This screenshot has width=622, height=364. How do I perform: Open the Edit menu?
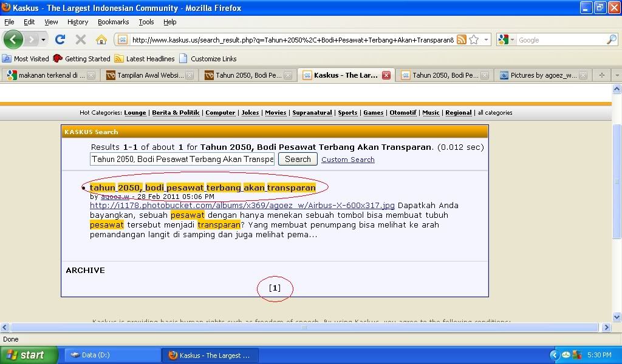click(29, 22)
